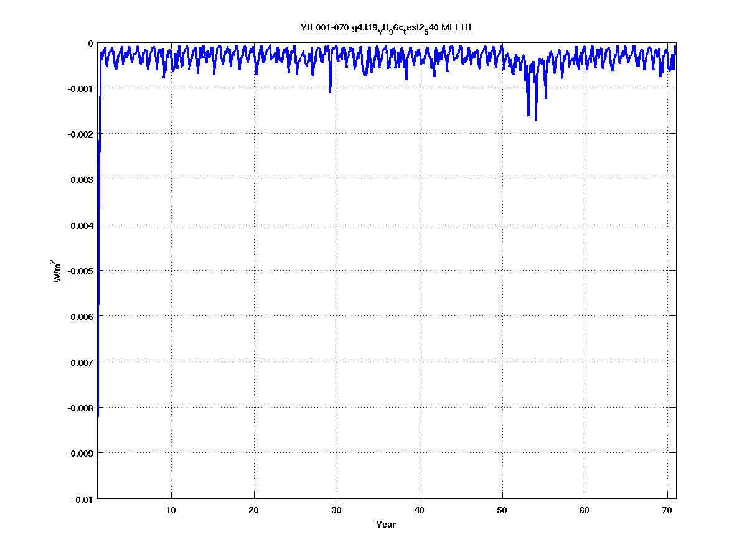This screenshot has width=747, height=560.
Task: Click x-axis tick label 50
Action: click(502, 510)
